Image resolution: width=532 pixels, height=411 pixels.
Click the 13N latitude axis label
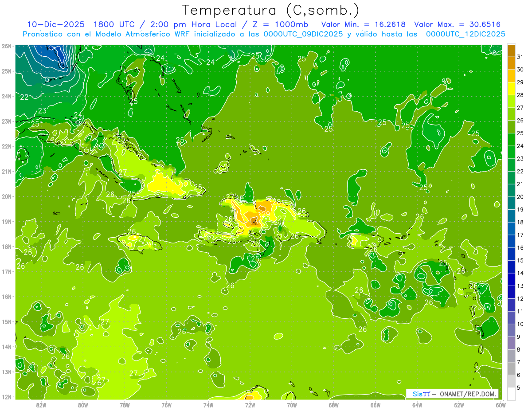point(6,372)
